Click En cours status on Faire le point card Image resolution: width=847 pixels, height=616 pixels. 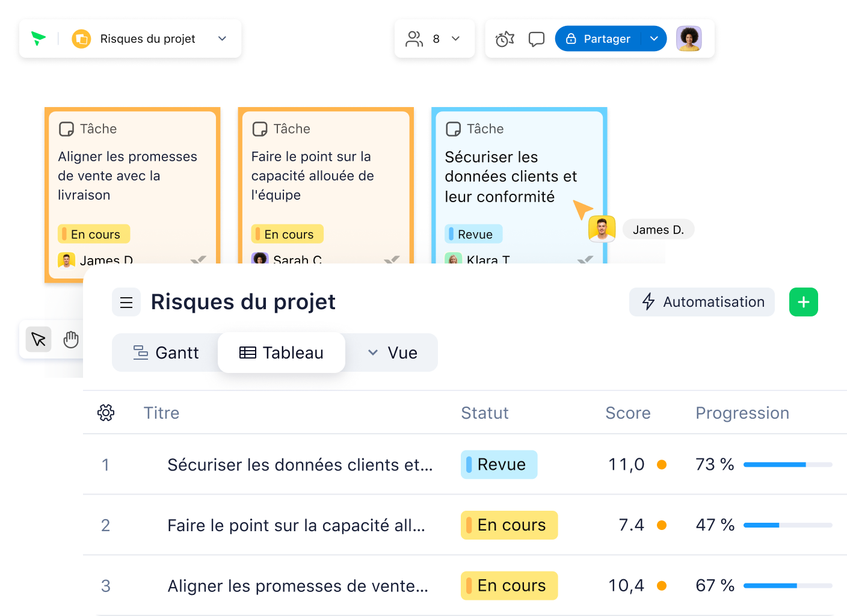[288, 234]
